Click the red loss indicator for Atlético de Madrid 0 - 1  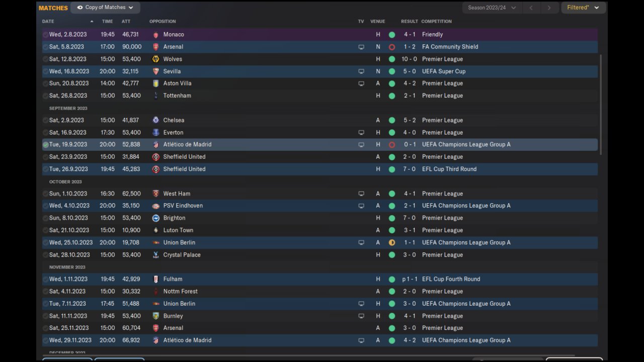click(392, 145)
